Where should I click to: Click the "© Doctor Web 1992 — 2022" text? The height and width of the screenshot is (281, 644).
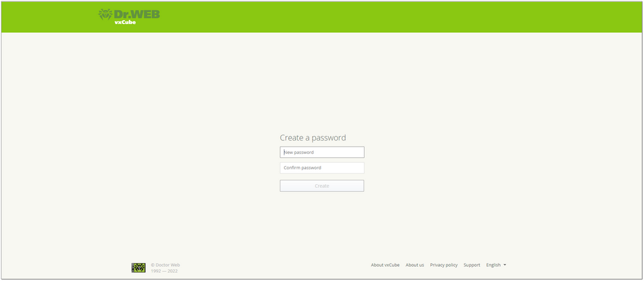click(165, 268)
